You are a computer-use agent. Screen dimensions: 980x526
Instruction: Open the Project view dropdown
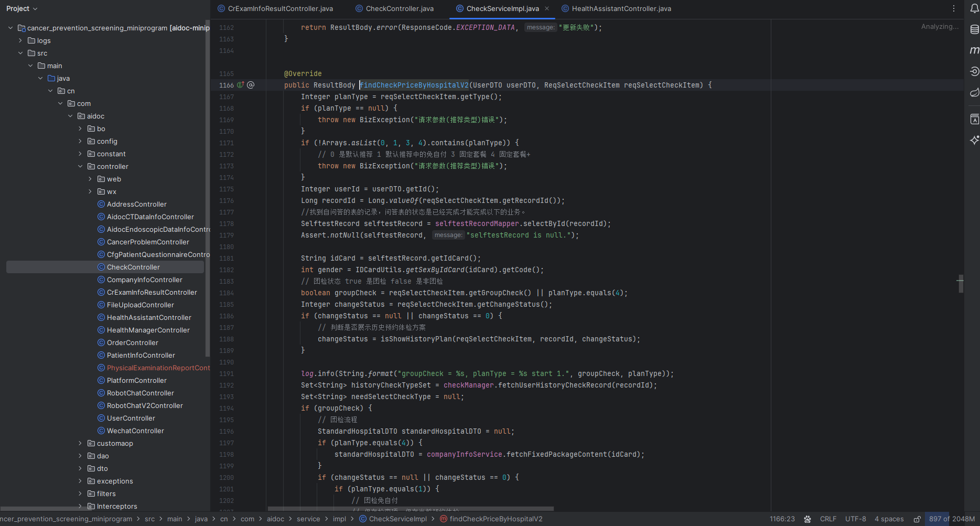22,8
